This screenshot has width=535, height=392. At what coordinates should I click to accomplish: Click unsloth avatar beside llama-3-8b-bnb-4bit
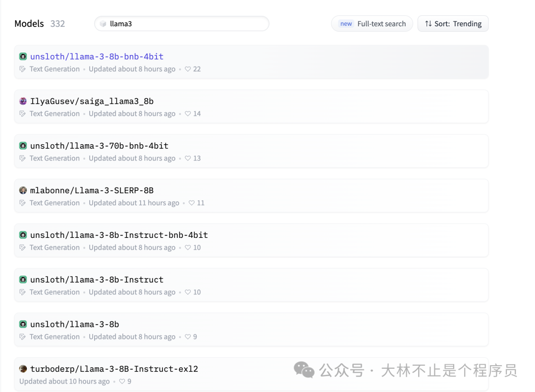[23, 56]
